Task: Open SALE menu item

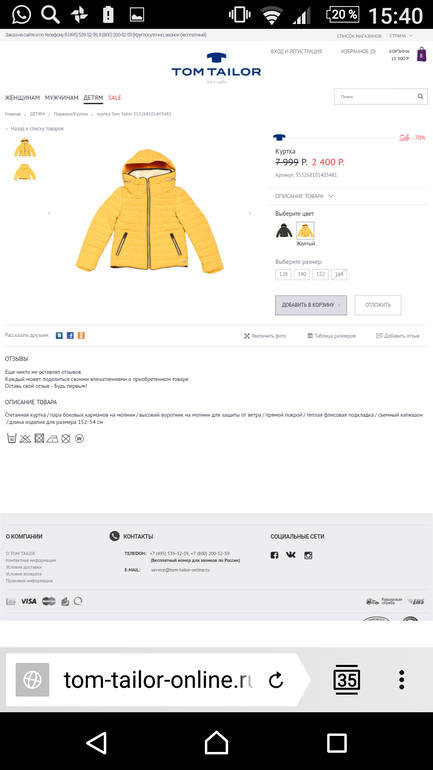Action: 115,98
